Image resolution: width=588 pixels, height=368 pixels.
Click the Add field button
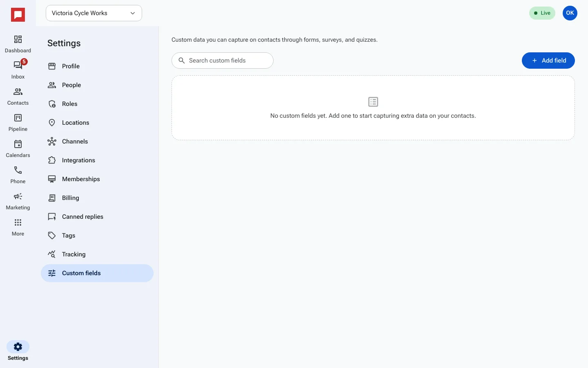click(548, 61)
